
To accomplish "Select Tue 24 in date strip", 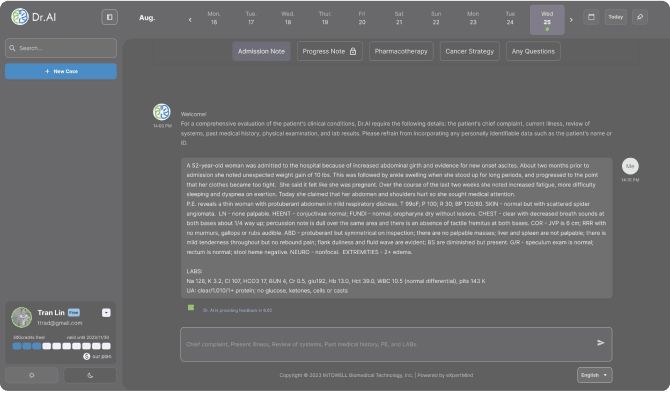I will click(510, 18).
